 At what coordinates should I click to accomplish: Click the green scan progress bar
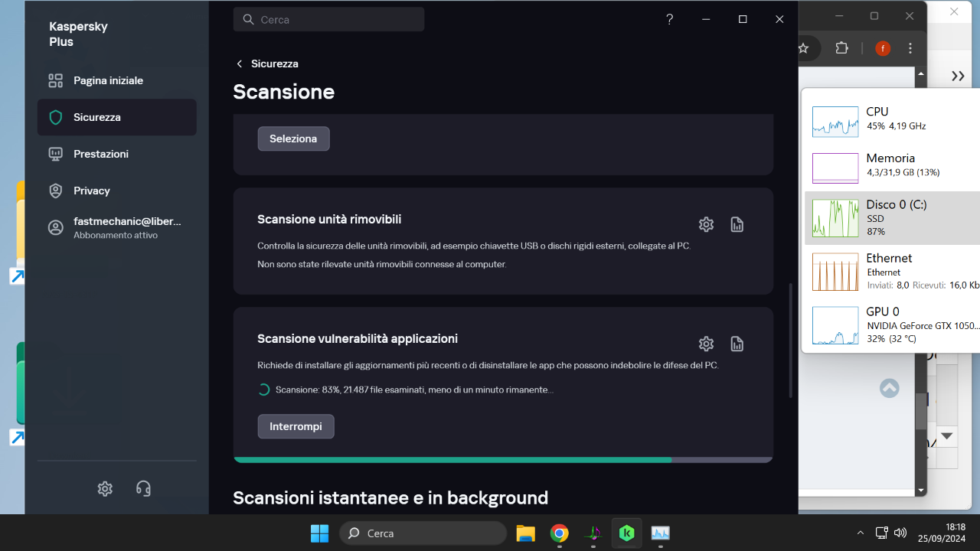[503, 460]
